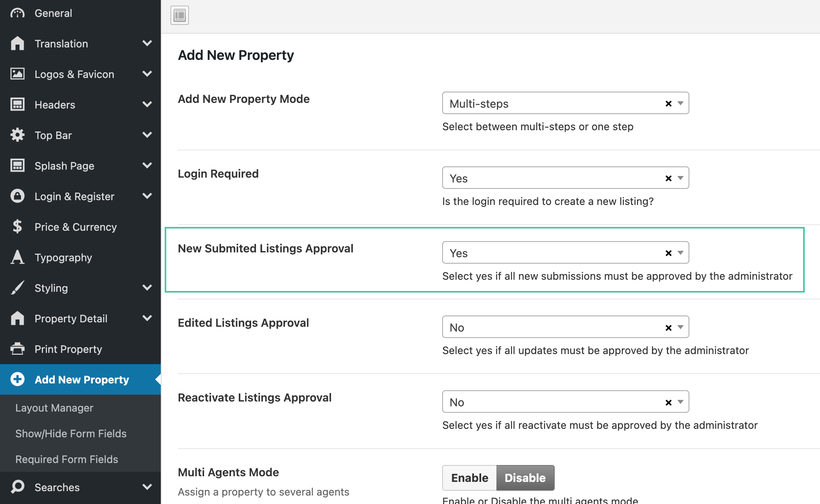820x504 pixels.
Task: Select the Price & Currency dollar icon
Action: (17, 227)
